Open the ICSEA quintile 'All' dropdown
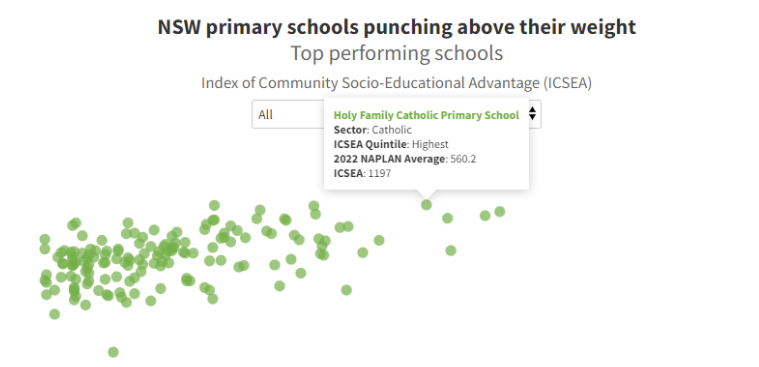Screen dimensions: 759x367 [396, 114]
